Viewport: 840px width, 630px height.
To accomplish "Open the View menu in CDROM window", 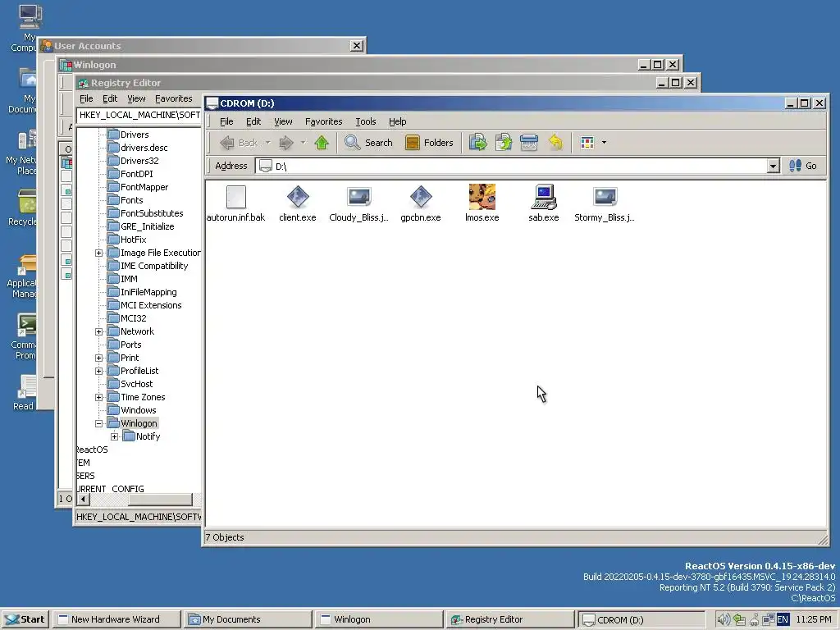I will click(x=283, y=121).
